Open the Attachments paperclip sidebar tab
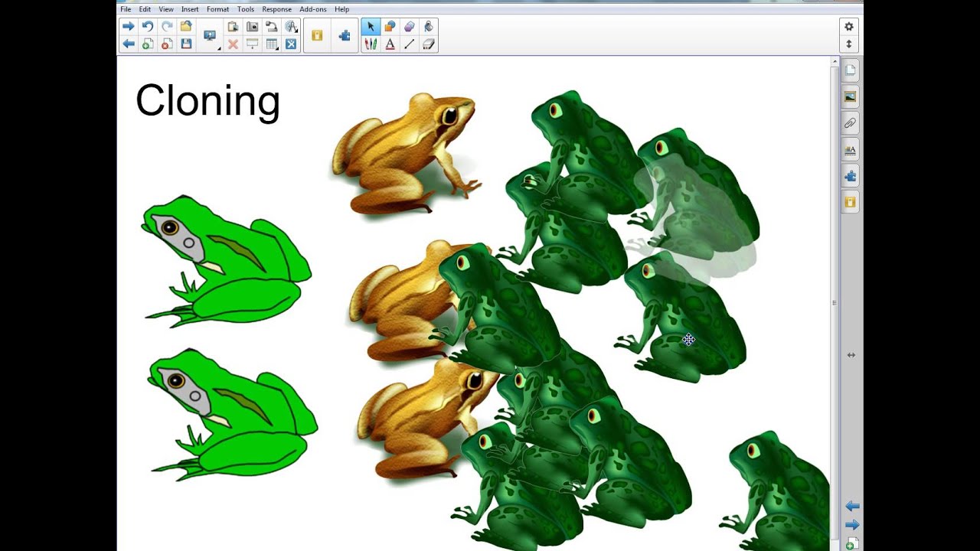 click(850, 123)
